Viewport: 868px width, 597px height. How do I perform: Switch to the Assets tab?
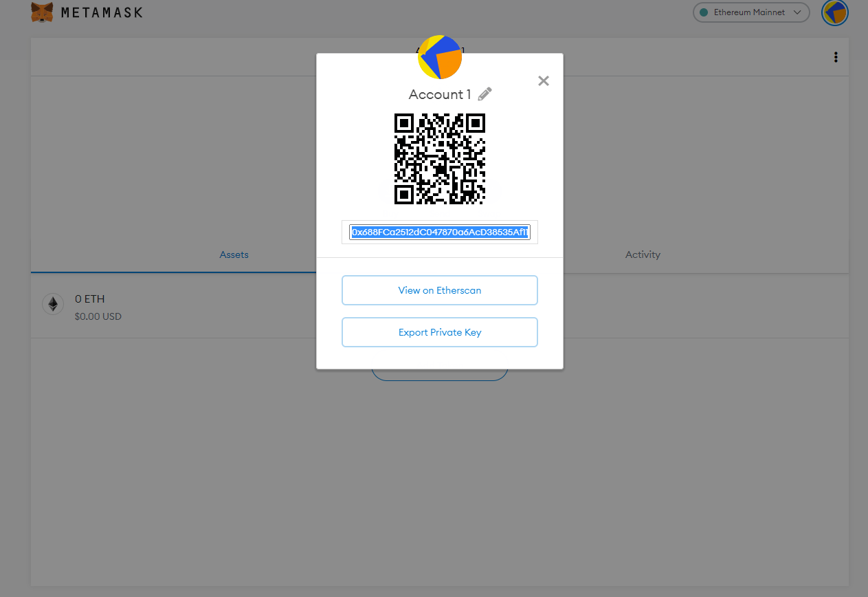click(x=234, y=254)
